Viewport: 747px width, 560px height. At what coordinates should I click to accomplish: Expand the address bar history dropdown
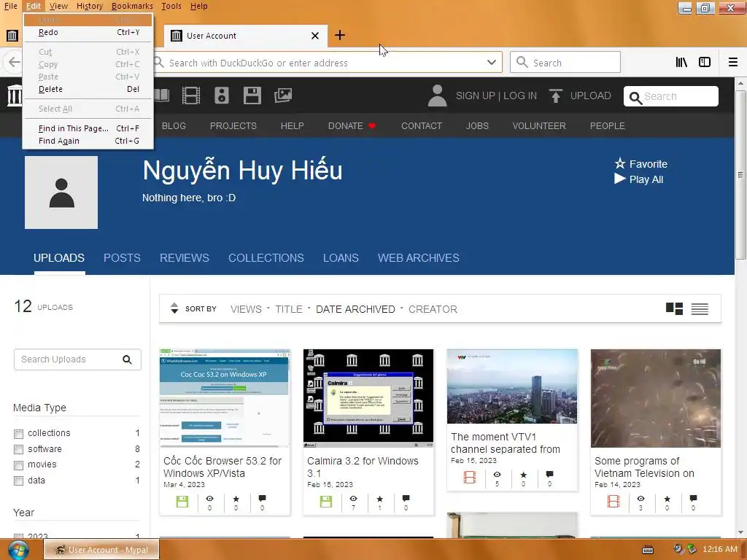point(492,63)
